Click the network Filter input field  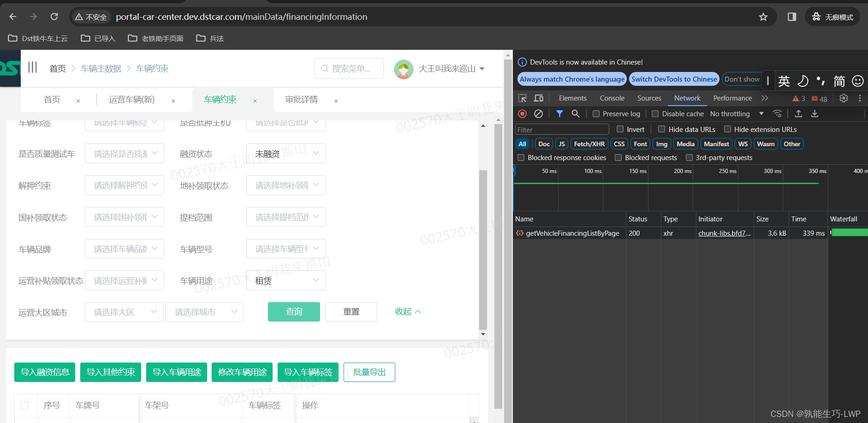click(x=562, y=130)
